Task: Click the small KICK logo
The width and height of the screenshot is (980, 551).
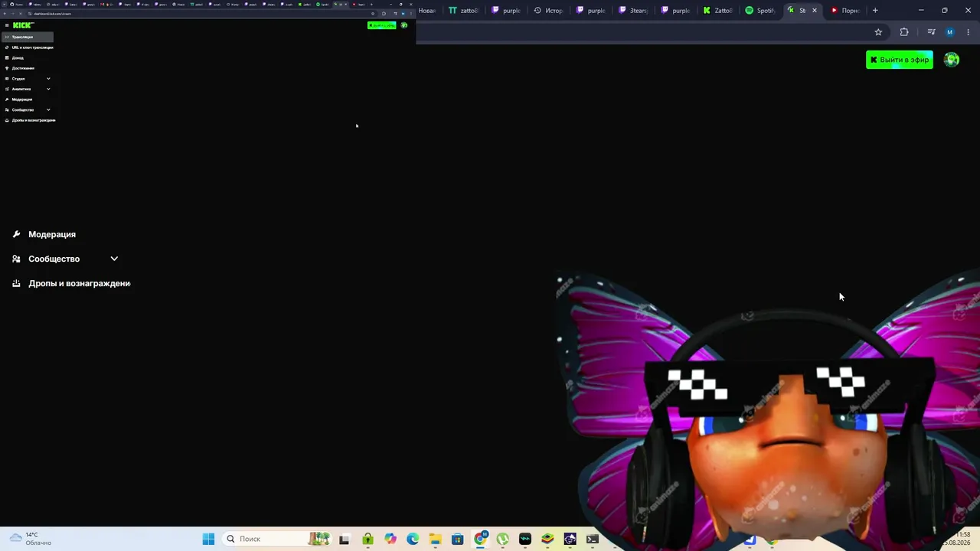Action: (x=23, y=25)
